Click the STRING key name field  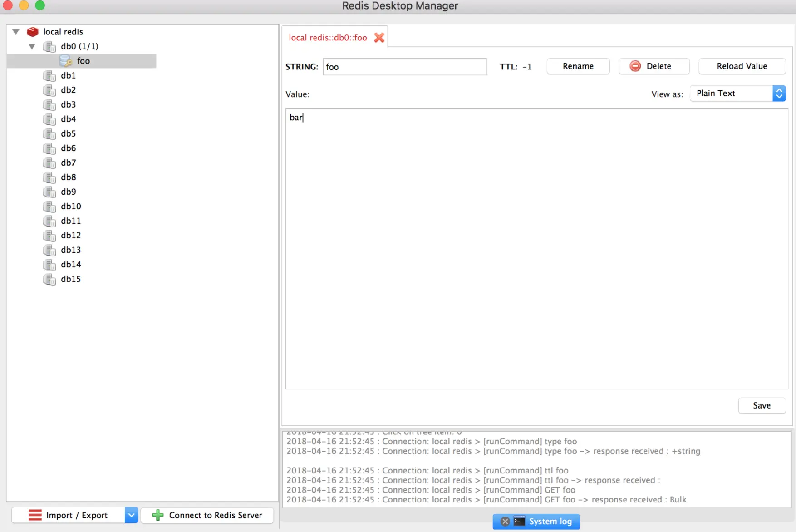(405, 67)
